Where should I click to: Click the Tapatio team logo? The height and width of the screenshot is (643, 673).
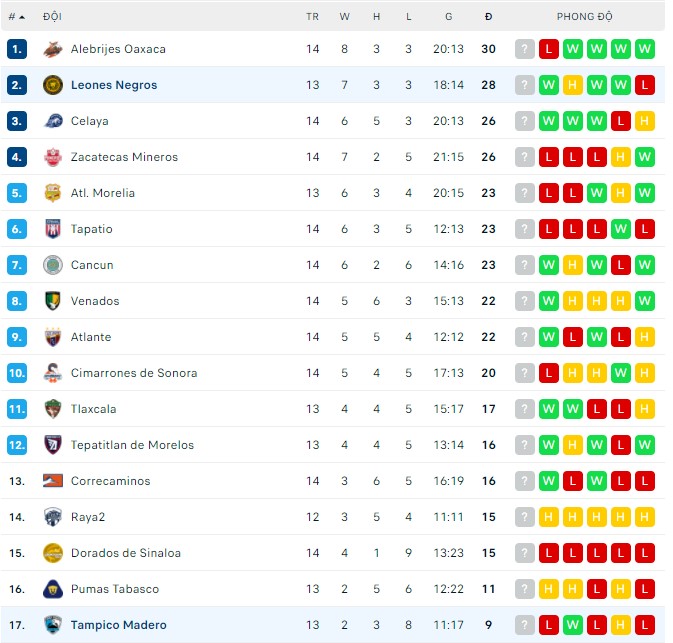(x=53, y=229)
